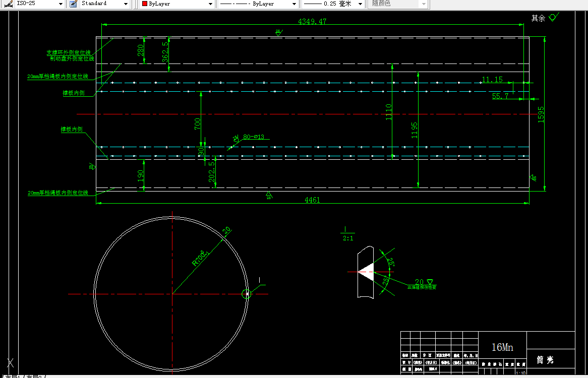This screenshot has height=378, width=588.
Task: Select the 制动盘外侧定位线 annotation
Action: (72, 58)
